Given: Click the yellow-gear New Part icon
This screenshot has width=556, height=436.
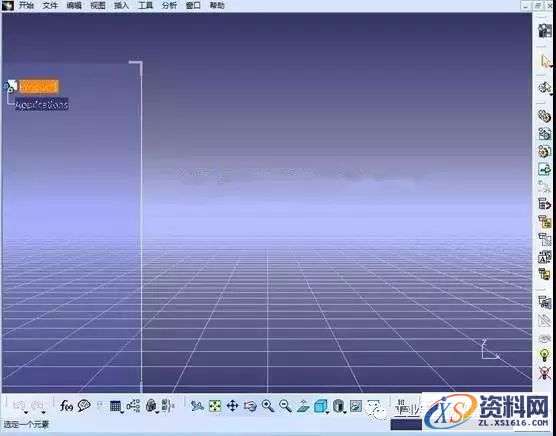Looking at the screenshot, I should [544, 151].
